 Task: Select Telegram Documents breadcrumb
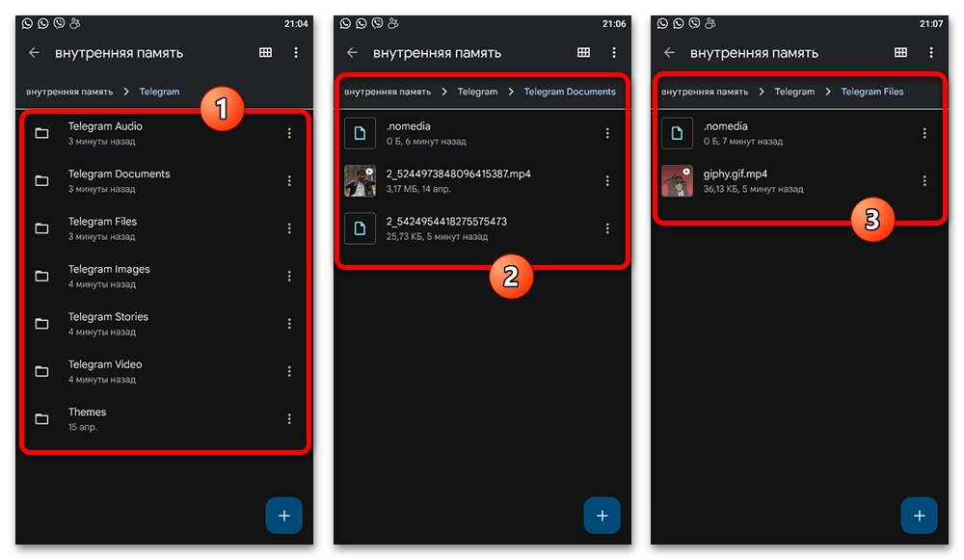(x=570, y=92)
